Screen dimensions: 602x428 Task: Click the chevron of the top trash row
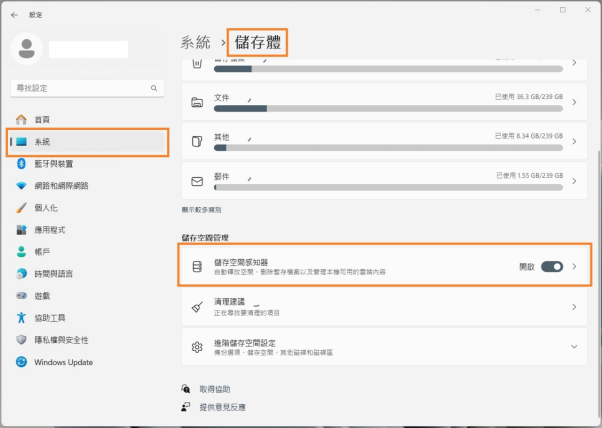click(574, 63)
